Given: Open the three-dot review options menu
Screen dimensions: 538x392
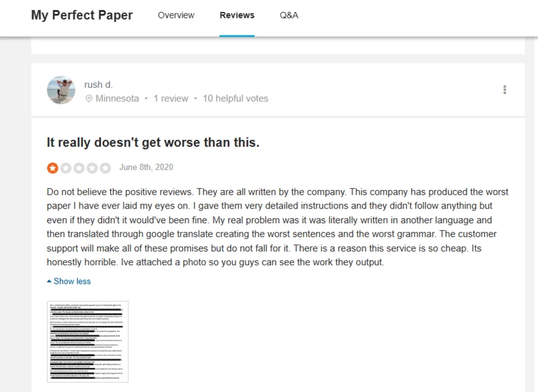Looking at the screenshot, I should click(505, 90).
